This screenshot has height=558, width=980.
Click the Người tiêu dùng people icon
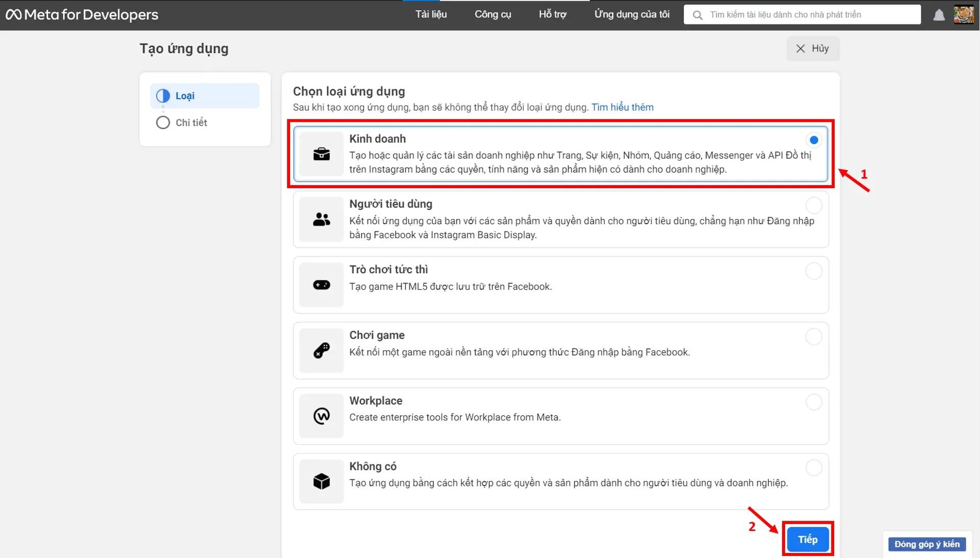tap(322, 219)
